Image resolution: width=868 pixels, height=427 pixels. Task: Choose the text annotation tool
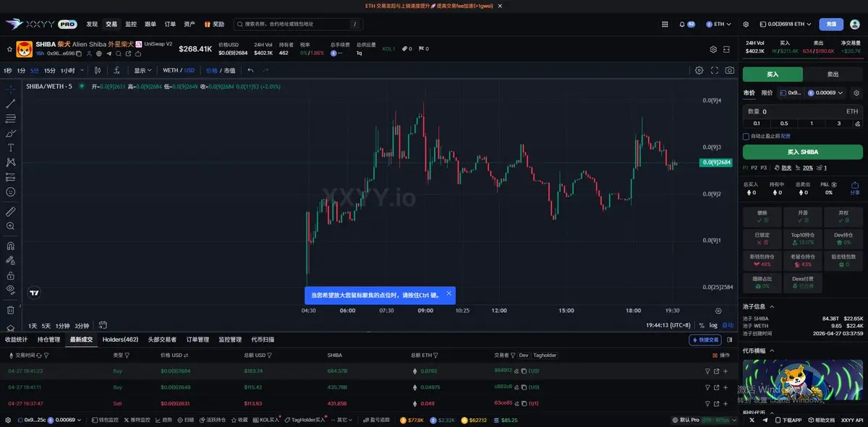(x=10, y=147)
